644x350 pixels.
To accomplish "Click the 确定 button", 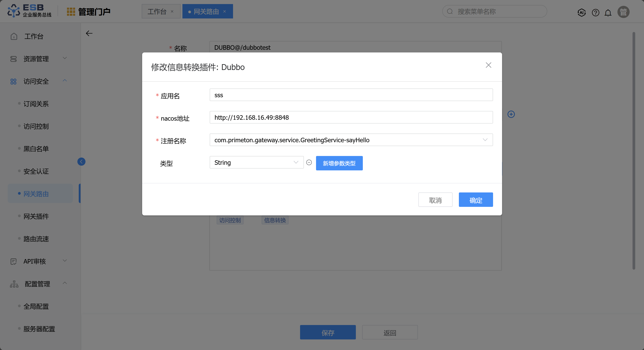I will 476,200.
